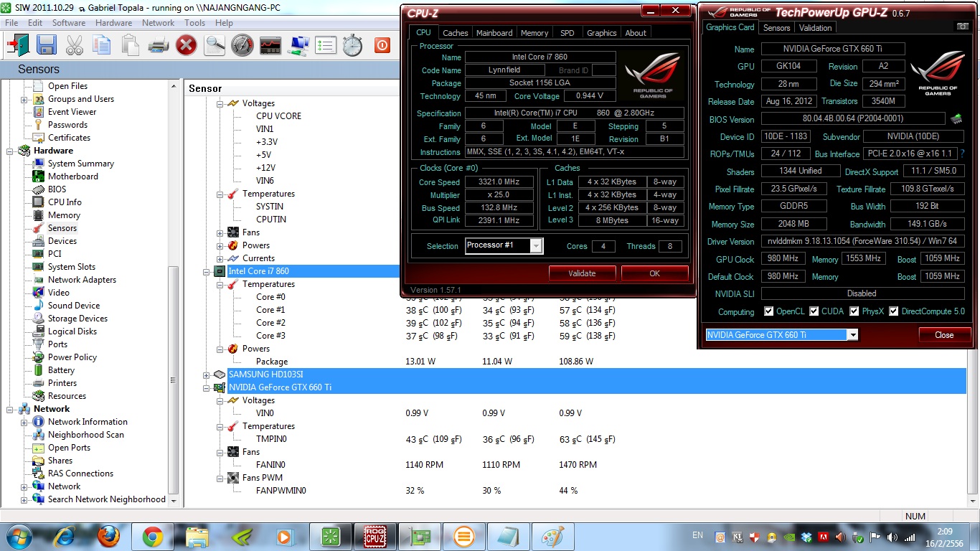Click the Paste clipboard toolbar icon
This screenshot has width=980, height=551.
[x=129, y=45]
